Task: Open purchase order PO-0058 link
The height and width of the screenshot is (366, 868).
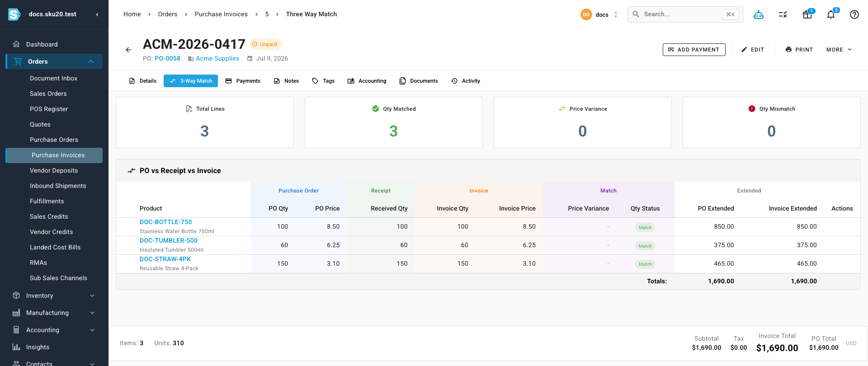Action: [x=167, y=59]
